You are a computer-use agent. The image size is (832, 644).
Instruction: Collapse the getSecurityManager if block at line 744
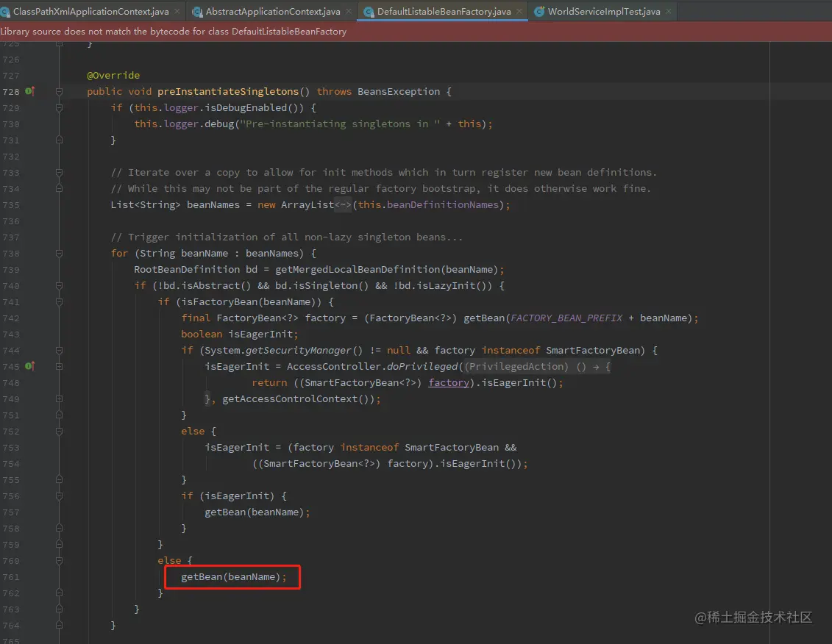59,351
